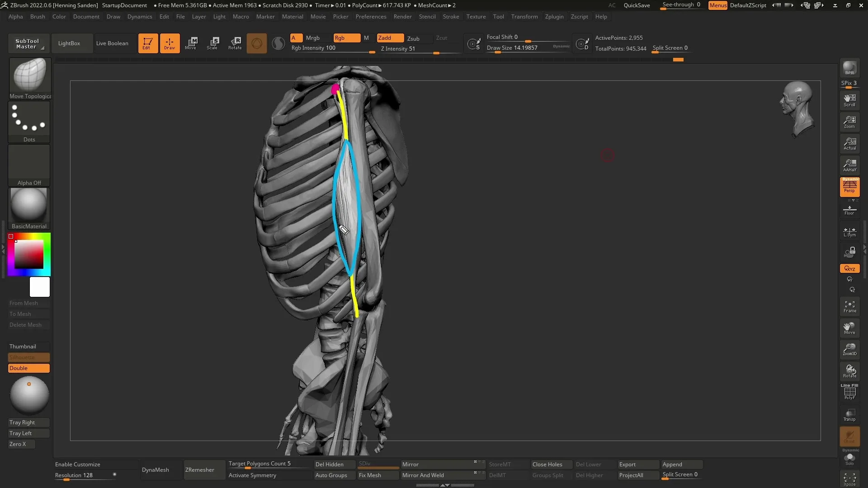Open the Render menu

click(402, 17)
